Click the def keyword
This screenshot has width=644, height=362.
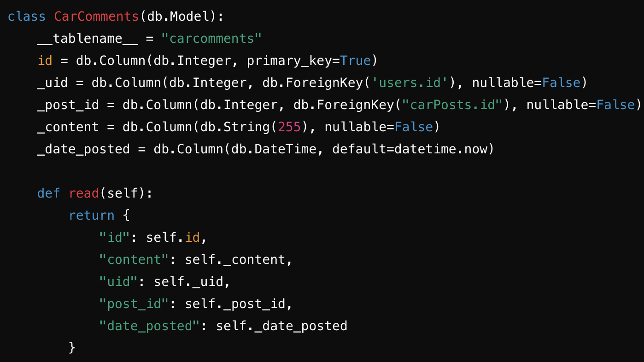click(x=49, y=193)
